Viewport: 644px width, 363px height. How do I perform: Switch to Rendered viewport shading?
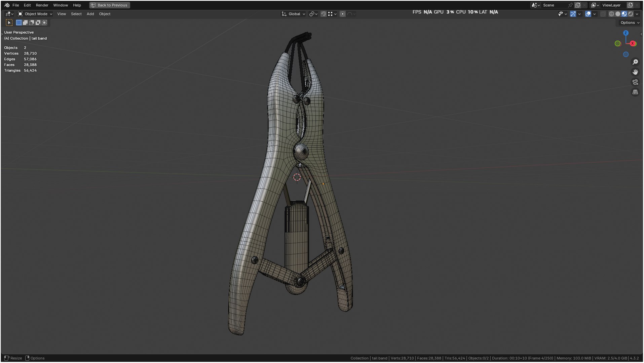631,14
